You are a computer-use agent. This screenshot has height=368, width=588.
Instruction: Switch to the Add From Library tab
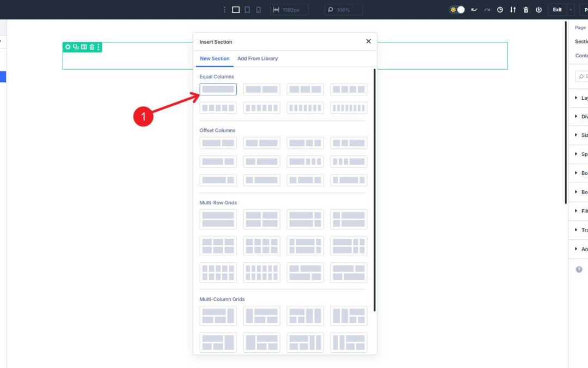[x=258, y=58]
